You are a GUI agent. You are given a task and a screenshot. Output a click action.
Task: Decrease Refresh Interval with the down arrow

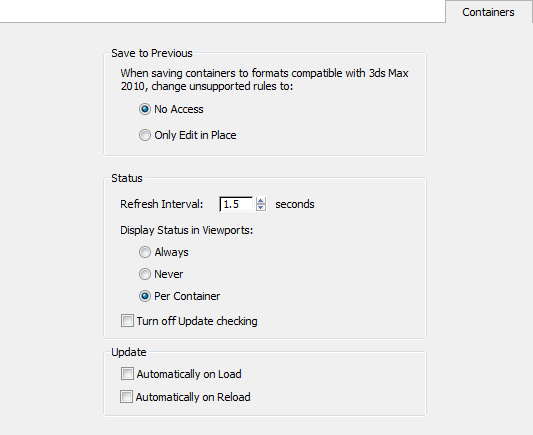click(x=261, y=207)
